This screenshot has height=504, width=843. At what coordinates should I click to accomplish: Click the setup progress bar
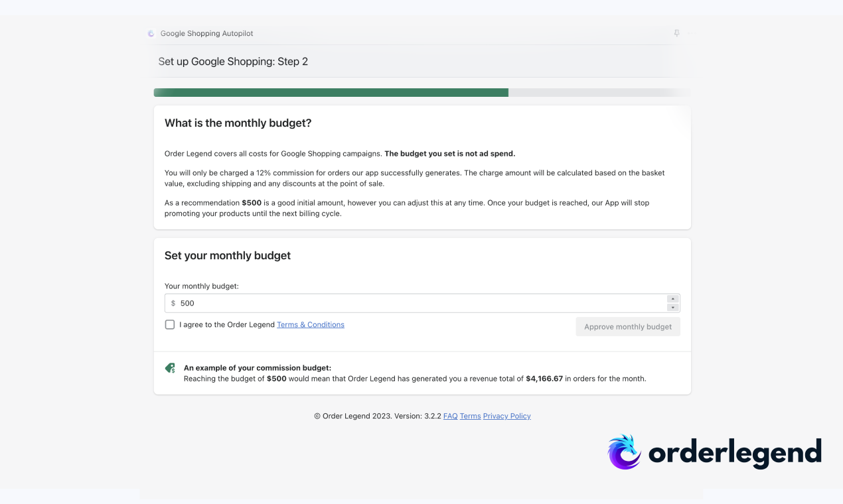(422, 93)
